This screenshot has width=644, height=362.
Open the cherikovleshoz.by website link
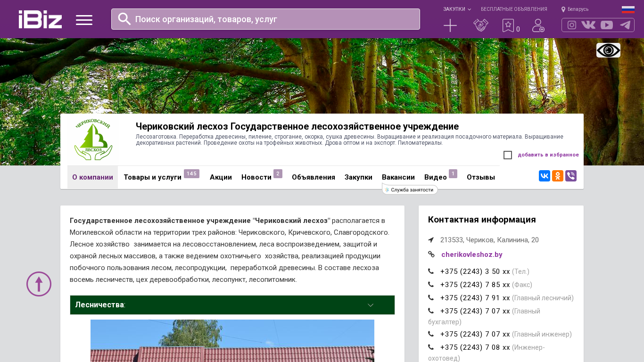click(x=471, y=255)
